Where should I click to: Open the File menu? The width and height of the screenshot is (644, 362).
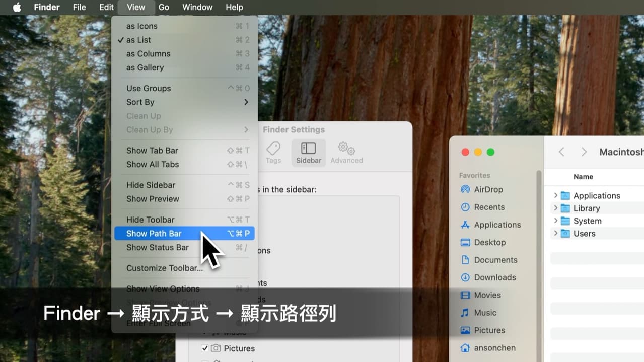tap(79, 7)
